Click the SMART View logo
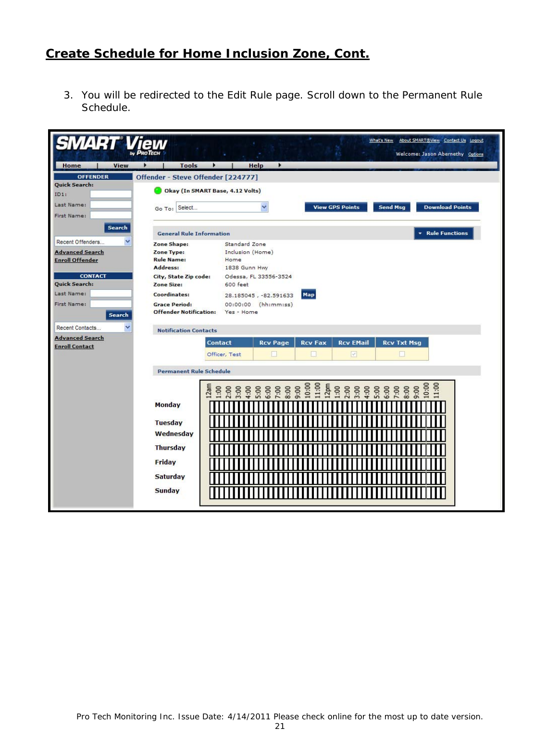 [112, 145]
